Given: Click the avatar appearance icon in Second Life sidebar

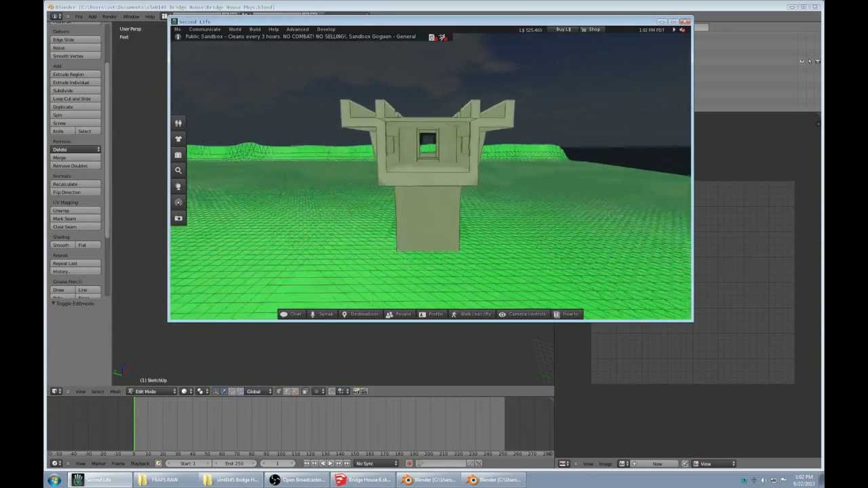Looking at the screenshot, I should (178, 139).
